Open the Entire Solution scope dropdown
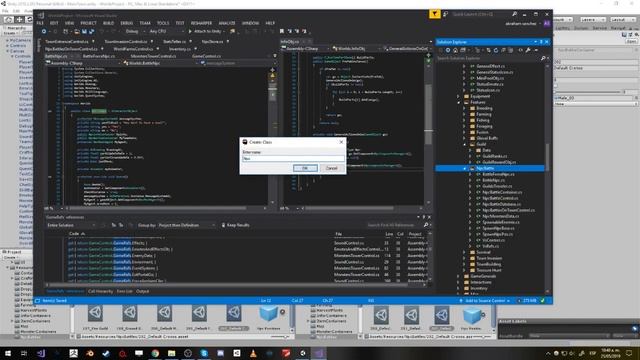Image resolution: width=640 pixels, height=360 pixels. [x=71, y=225]
